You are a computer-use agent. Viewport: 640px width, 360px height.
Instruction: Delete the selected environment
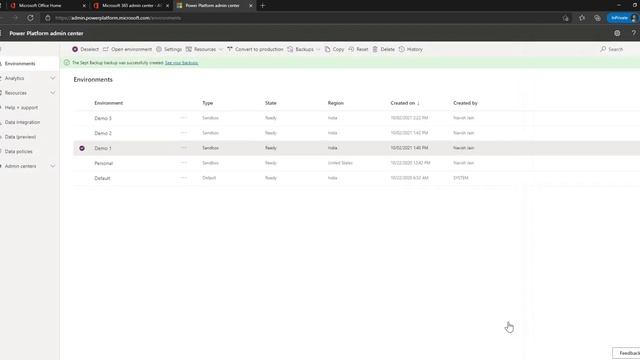(x=384, y=49)
